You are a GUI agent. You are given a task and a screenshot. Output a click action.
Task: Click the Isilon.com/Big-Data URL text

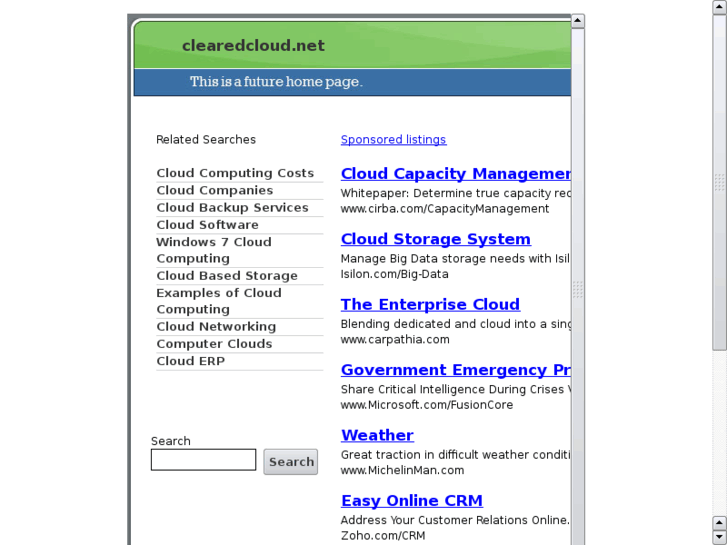pos(395,274)
